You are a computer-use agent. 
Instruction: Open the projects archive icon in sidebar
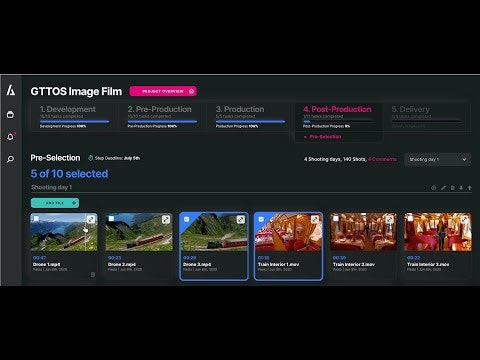[10, 114]
